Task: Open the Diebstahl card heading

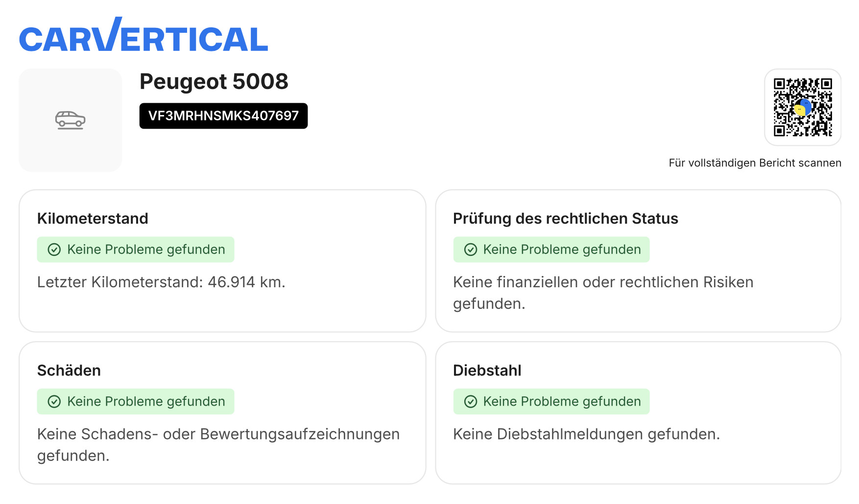Action: click(x=487, y=370)
